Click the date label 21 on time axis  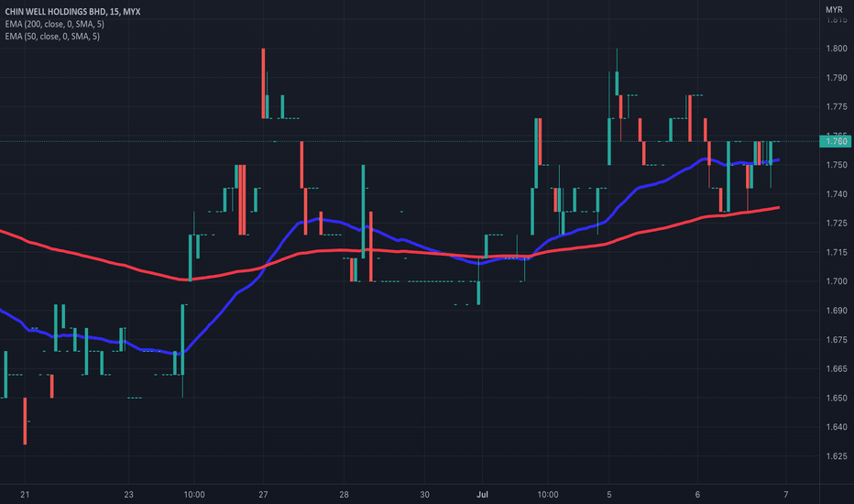coord(25,495)
